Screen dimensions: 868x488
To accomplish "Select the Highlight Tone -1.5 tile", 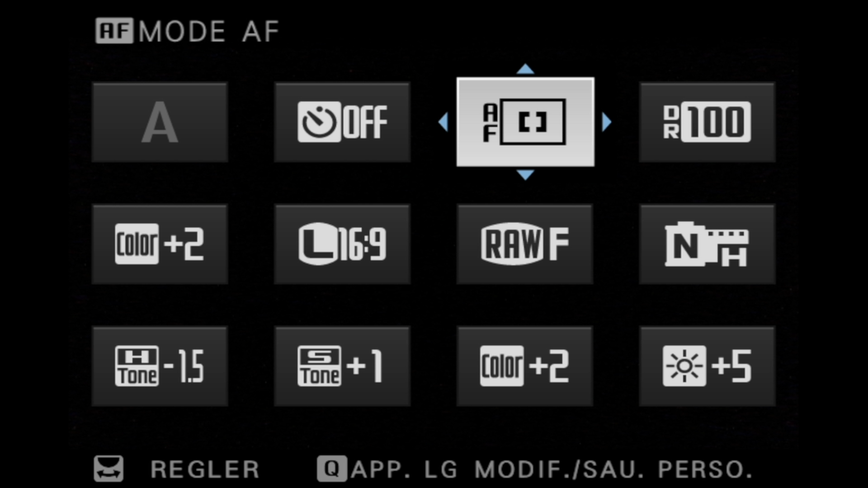I will 160,366.
